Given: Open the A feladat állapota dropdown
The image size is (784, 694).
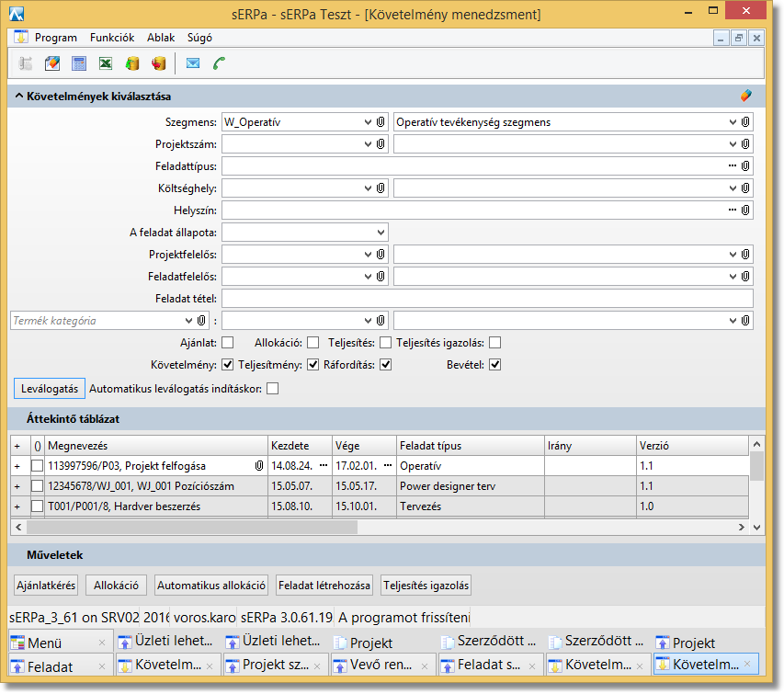Looking at the screenshot, I should [380, 232].
